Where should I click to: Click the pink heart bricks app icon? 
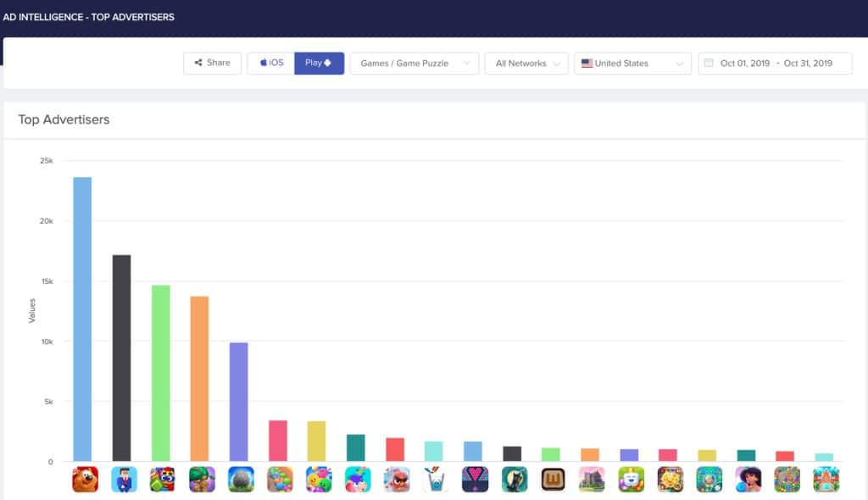click(x=475, y=480)
